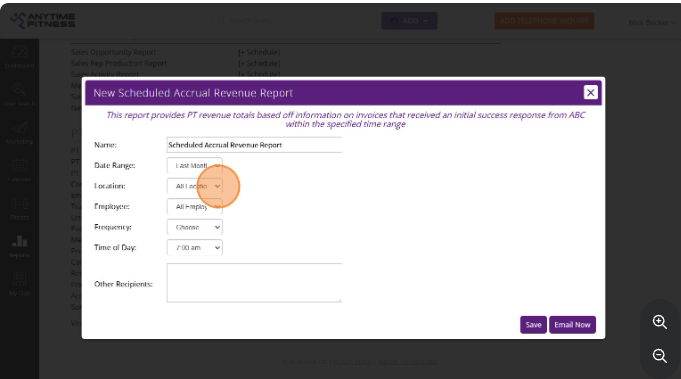Schedule the Sales Rep Production Report
Viewport: 681px width, 379px height.
pos(259,63)
